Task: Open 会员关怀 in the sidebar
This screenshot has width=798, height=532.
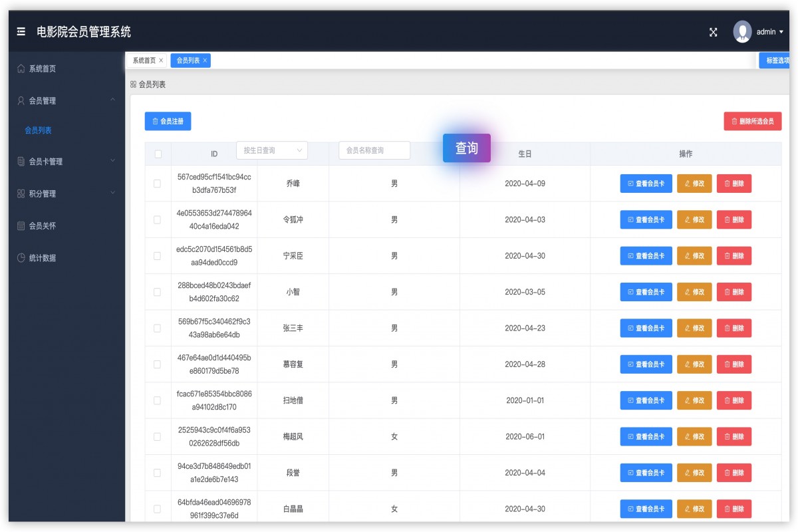Action: 43,226
